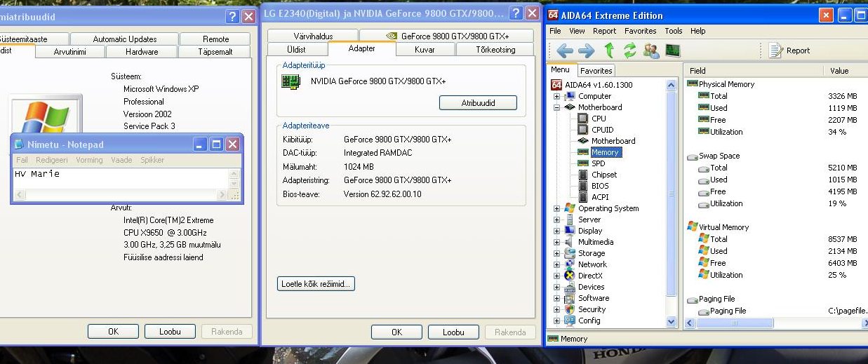Select the CPUID chip icon item
This screenshot has width=868, height=364.
click(582, 130)
